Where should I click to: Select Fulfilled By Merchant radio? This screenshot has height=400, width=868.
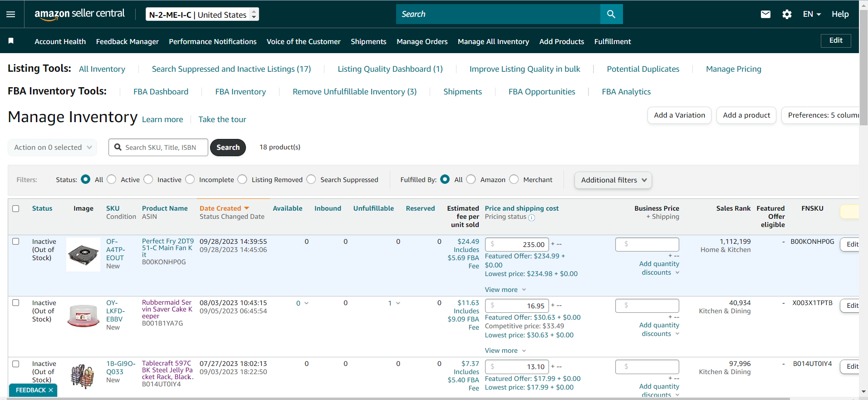pyautogui.click(x=514, y=179)
